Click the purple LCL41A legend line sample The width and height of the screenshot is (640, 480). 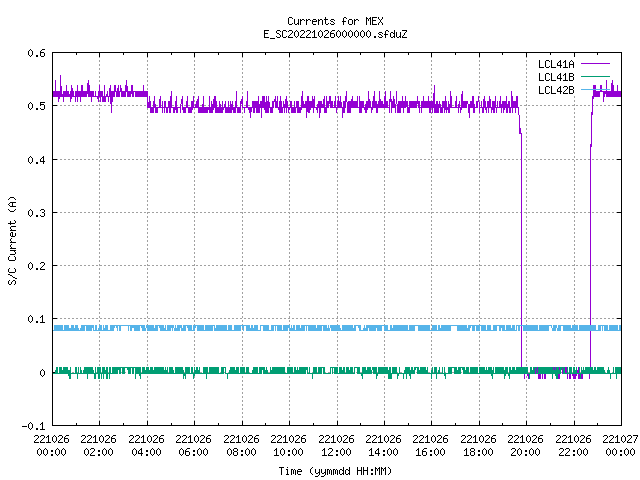click(x=595, y=64)
